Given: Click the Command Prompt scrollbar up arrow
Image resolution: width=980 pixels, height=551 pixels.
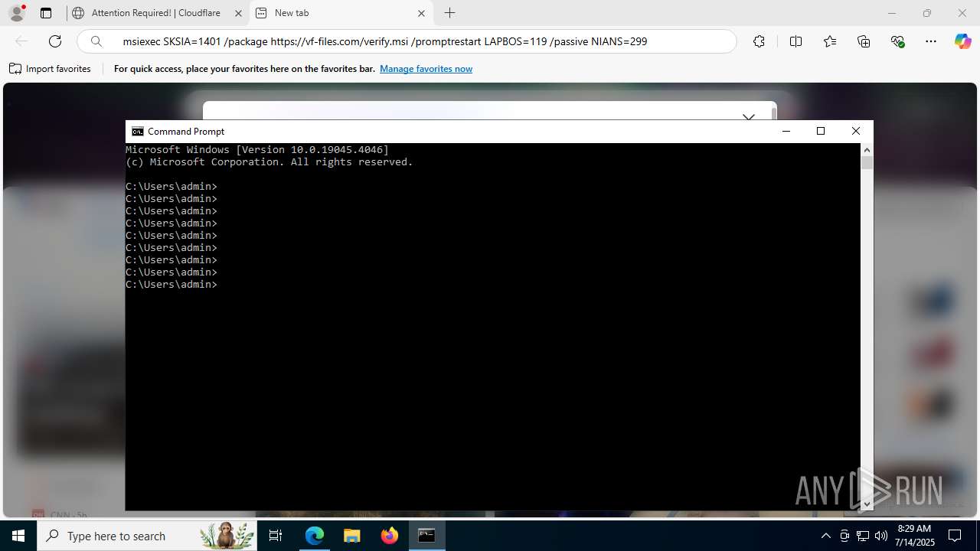Looking at the screenshot, I should click(867, 150).
